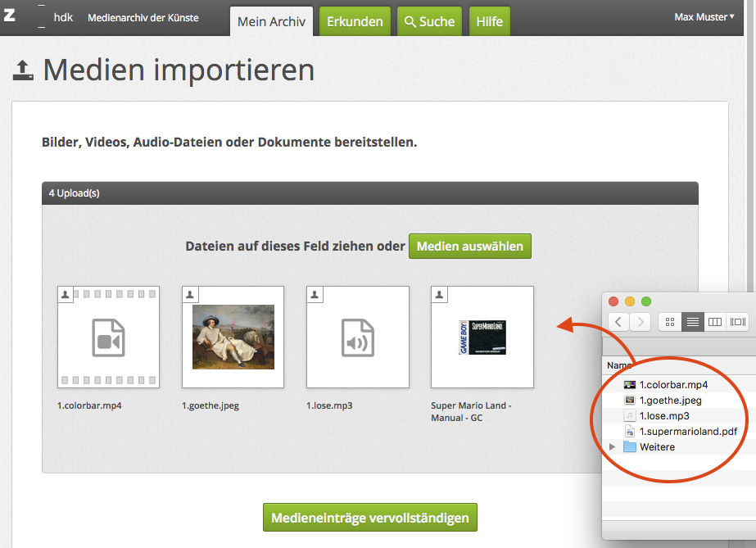Open the Mein Archiv tab
756x548 pixels.
click(271, 22)
